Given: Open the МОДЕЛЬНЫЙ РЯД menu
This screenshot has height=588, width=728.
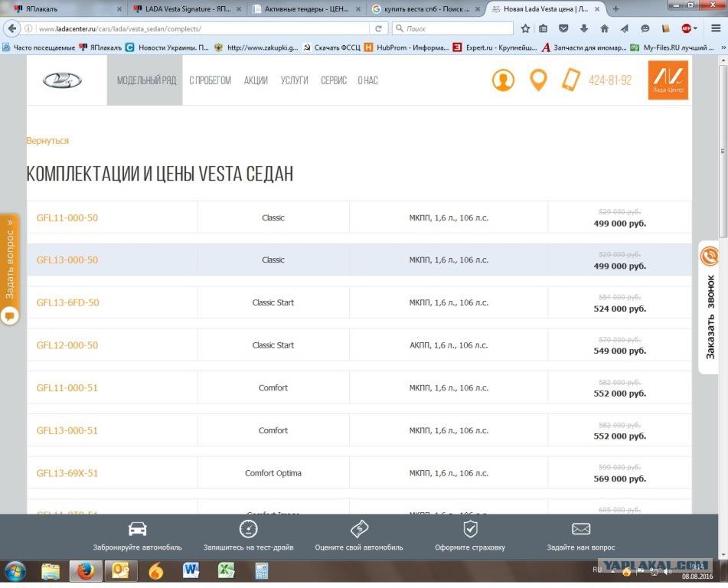Looking at the screenshot, I should tap(146, 80).
